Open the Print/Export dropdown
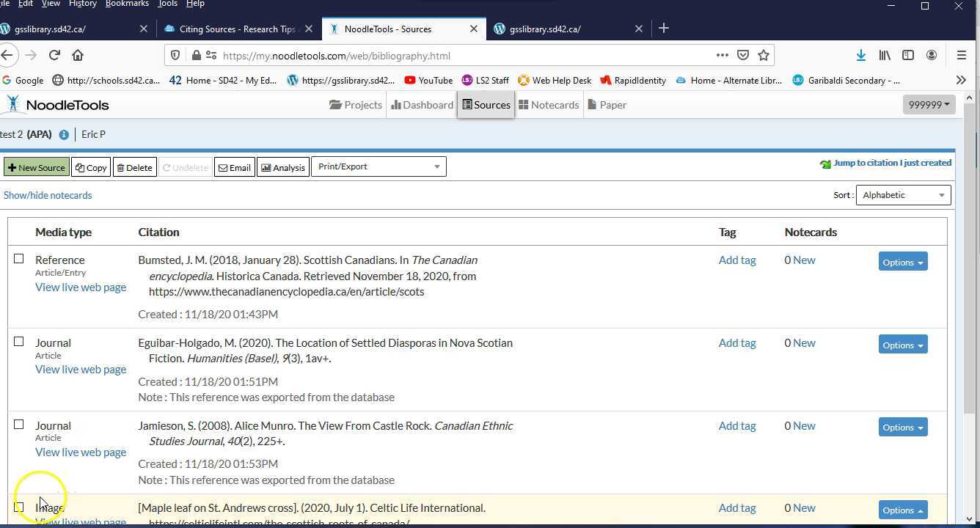Viewport: 980px width, 528px height. tap(379, 166)
